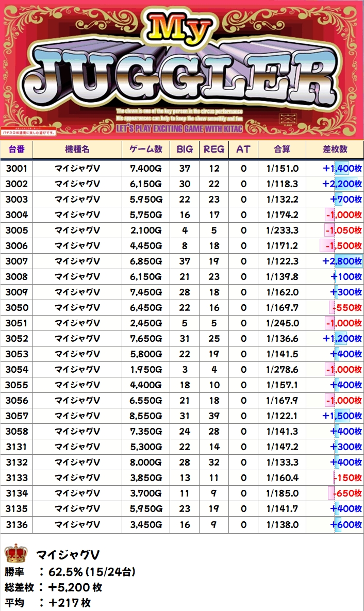Click the 1/118.3 combined rate cell

[282, 184]
